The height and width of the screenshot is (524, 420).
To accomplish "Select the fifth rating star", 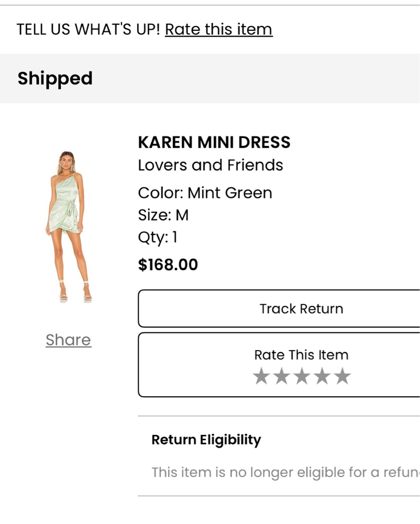I will pos(342,376).
